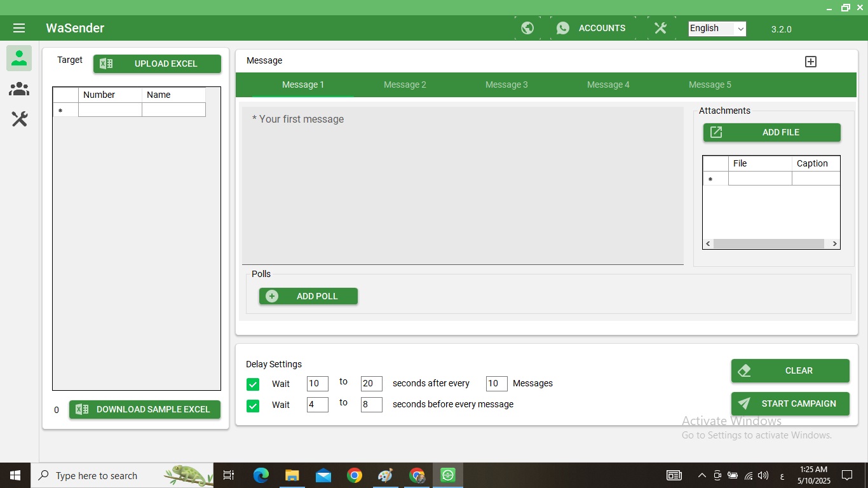Select the contacts icon in left sidebar

(18, 58)
